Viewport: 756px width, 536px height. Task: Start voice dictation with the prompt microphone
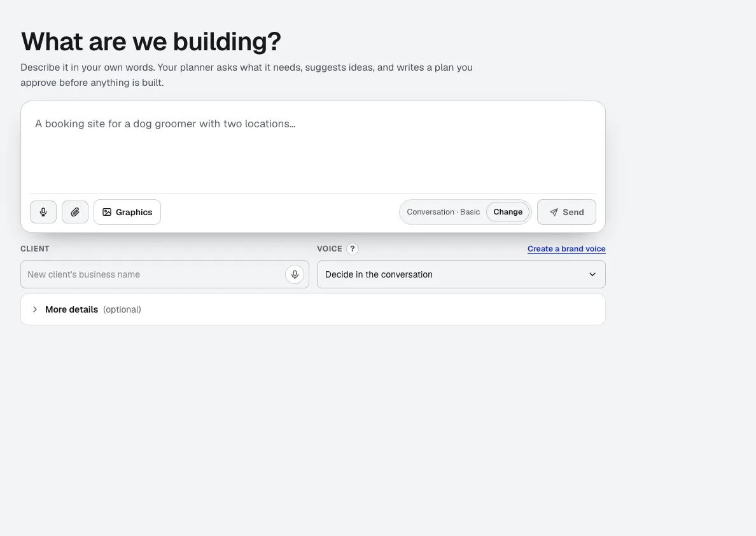43,212
